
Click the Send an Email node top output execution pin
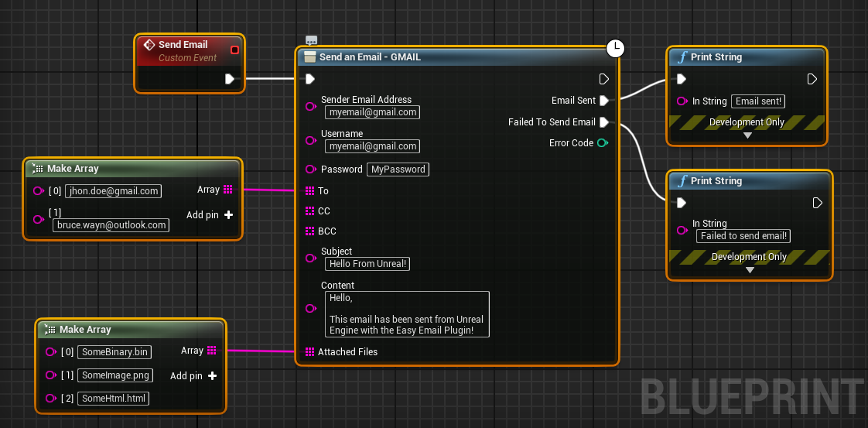[x=604, y=79]
